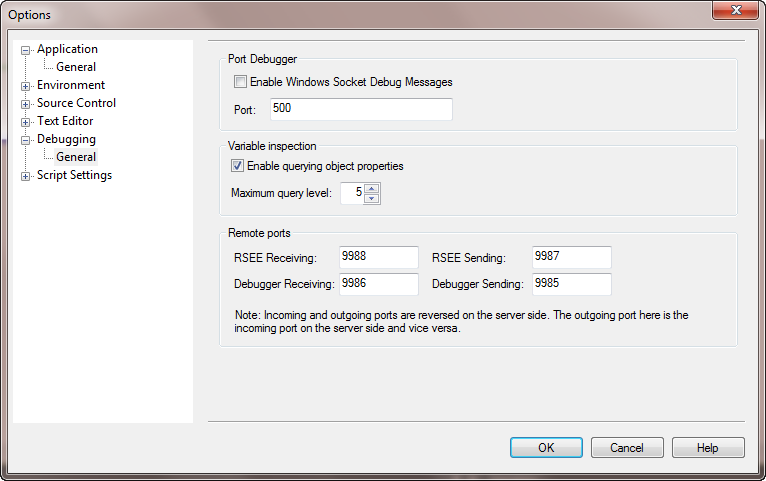Image resolution: width=766 pixels, height=481 pixels.
Task: Select the Application tree item
Action: point(67,49)
